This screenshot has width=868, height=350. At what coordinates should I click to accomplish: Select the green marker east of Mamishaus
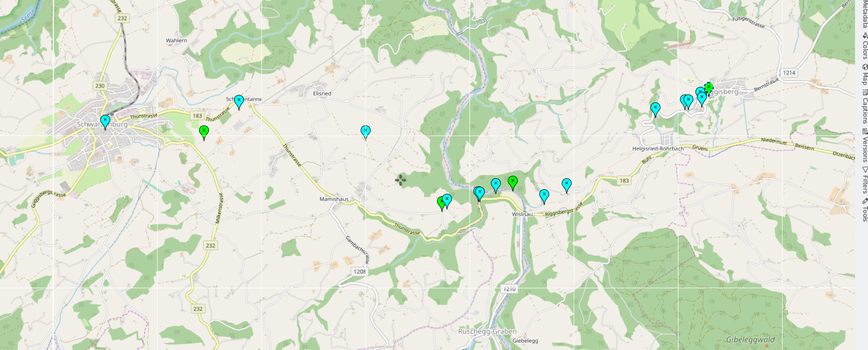440,203
